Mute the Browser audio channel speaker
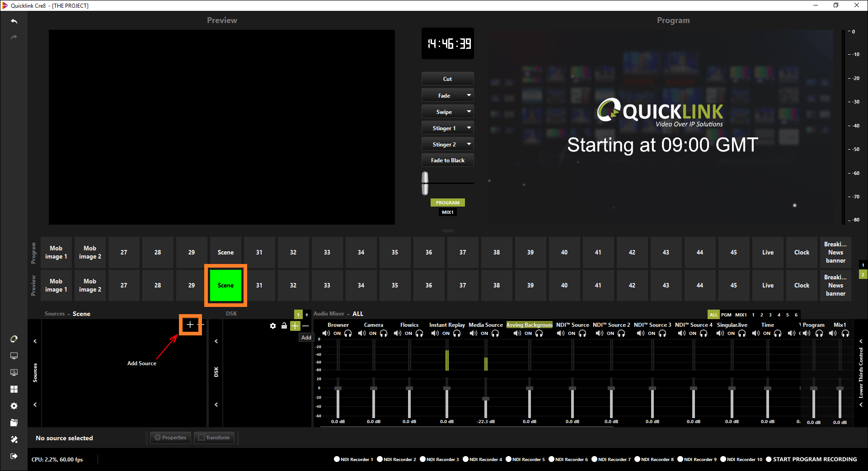The height and width of the screenshot is (471, 868). point(326,334)
